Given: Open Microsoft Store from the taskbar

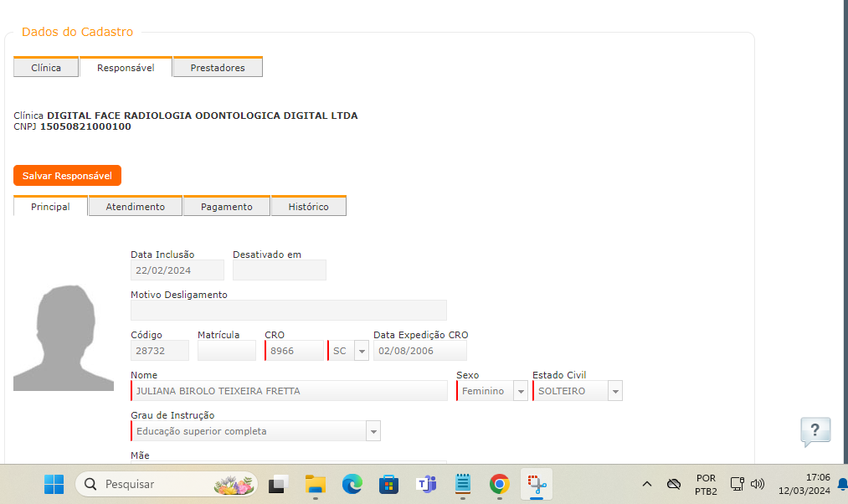Looking at the screenshot, I should (x=389, y=484).
